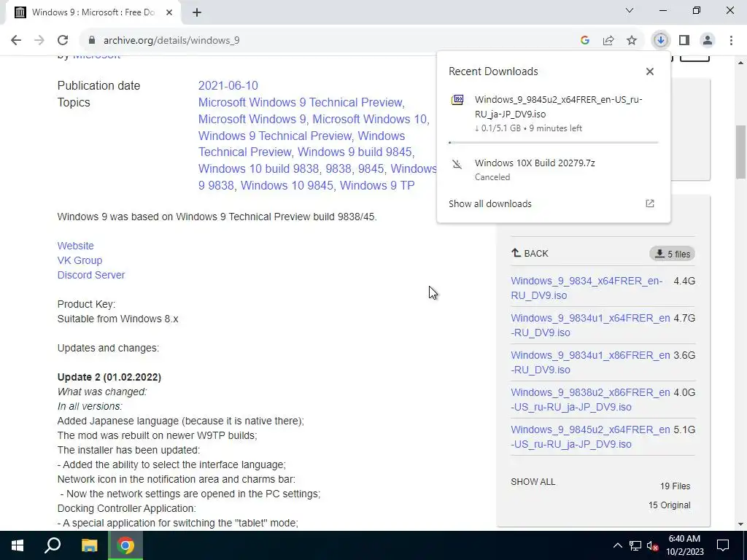Open publication date 2021-06-10 link

click(228, 86)
